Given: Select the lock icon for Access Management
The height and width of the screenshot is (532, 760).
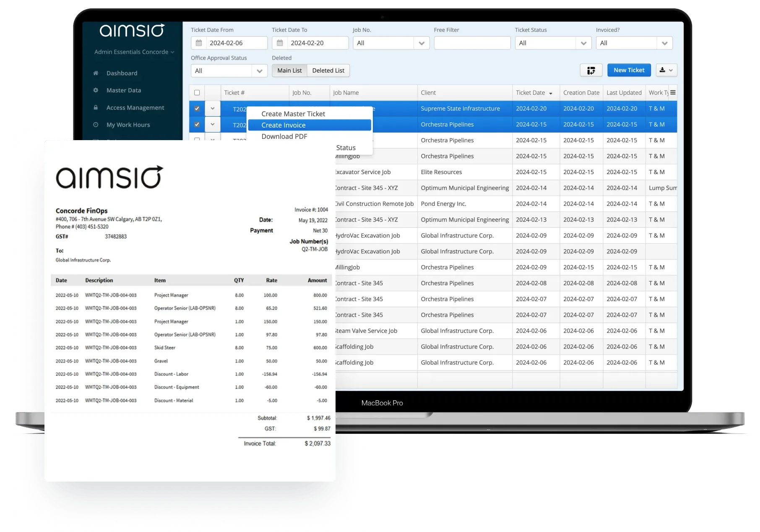Looking at the screenshot, I should tap(96, 107).
